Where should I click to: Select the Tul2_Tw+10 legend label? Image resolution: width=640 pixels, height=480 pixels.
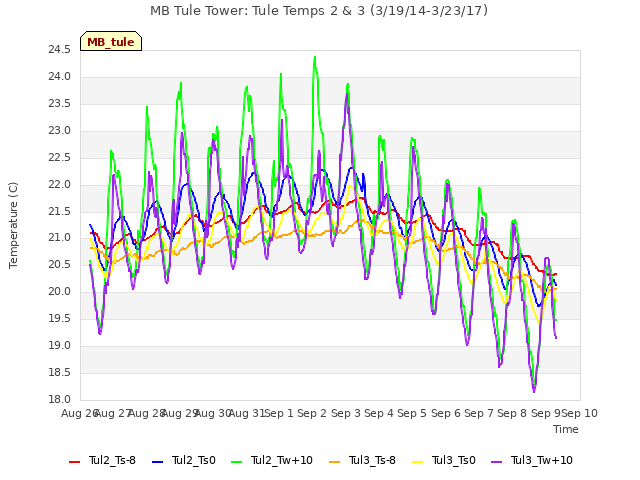282,460
